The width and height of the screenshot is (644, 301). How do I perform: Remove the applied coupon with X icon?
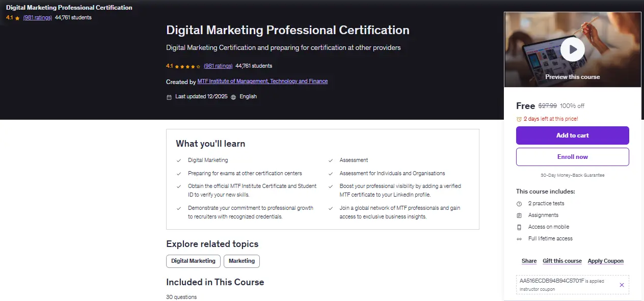(x=622, y=285)
